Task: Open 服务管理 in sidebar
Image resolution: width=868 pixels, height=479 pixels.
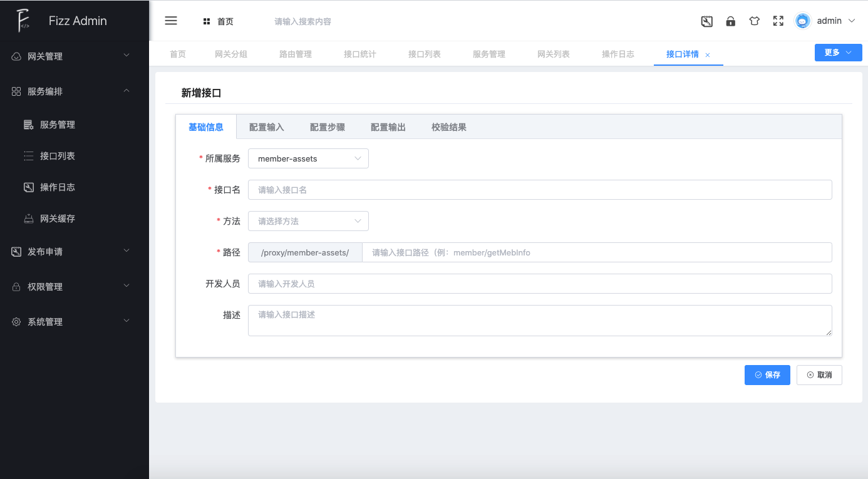Action: tap(57, 125)
